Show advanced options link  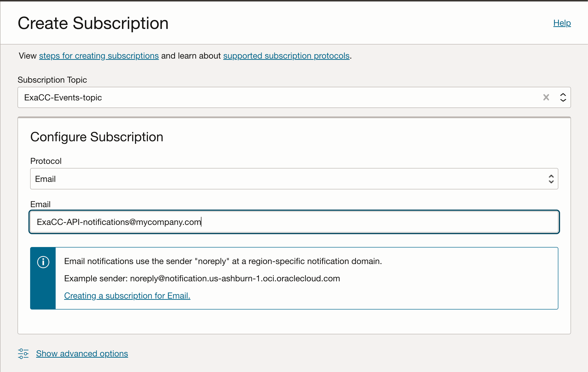82,354
